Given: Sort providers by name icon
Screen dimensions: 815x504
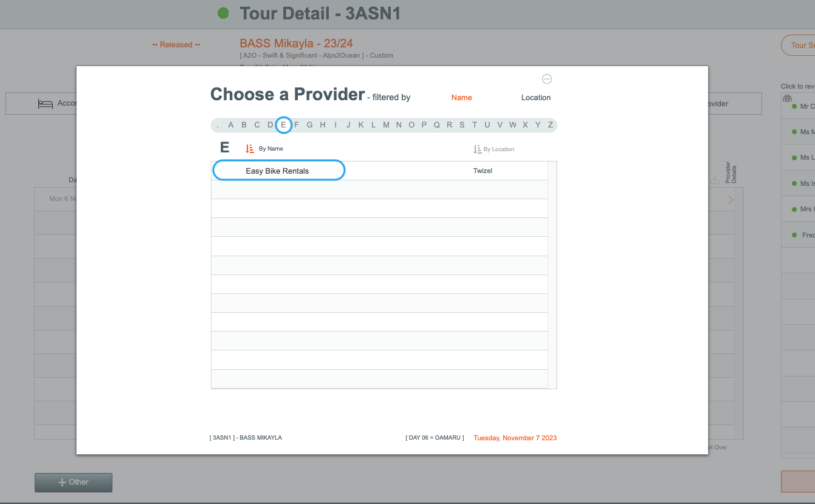Looking at the screenshot, I should (250, 149).
